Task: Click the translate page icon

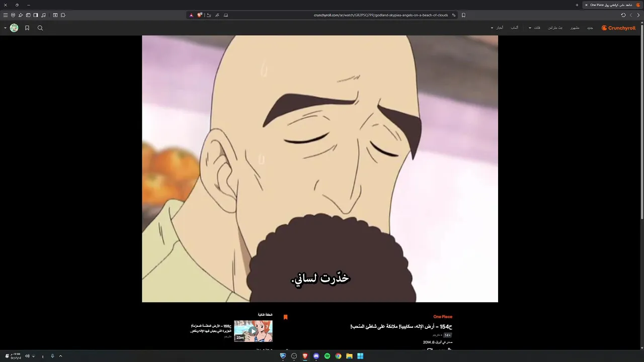Action: click(217, 15)
